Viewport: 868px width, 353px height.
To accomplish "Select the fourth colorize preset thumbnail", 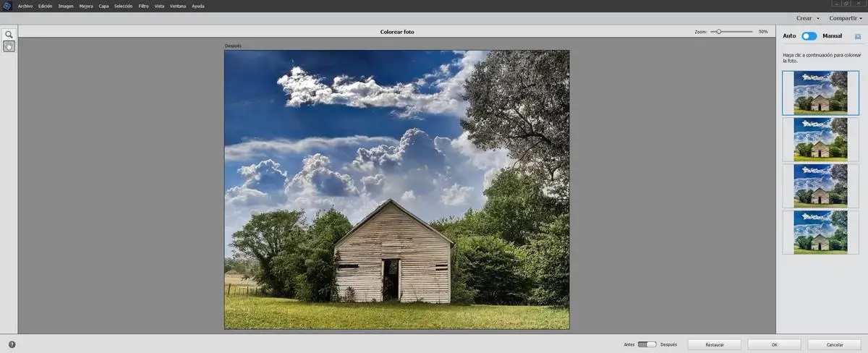I will click(x=821, y=231).
